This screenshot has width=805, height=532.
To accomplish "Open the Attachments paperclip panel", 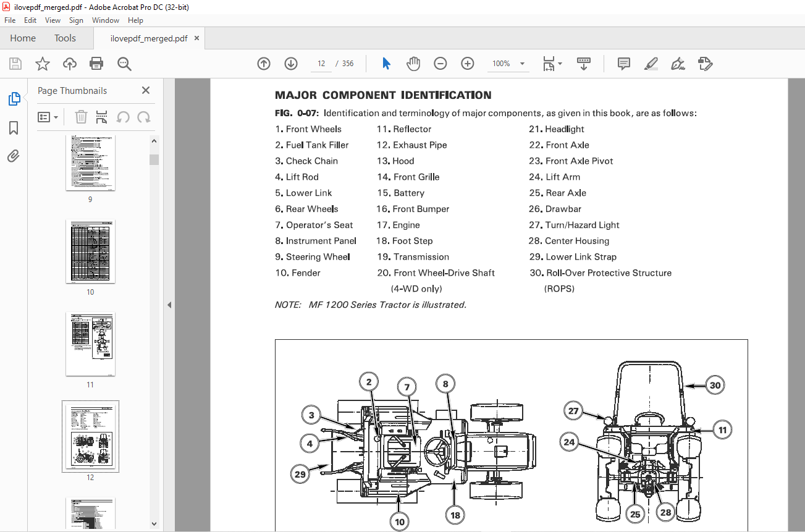I will click(x=14, y=156).
